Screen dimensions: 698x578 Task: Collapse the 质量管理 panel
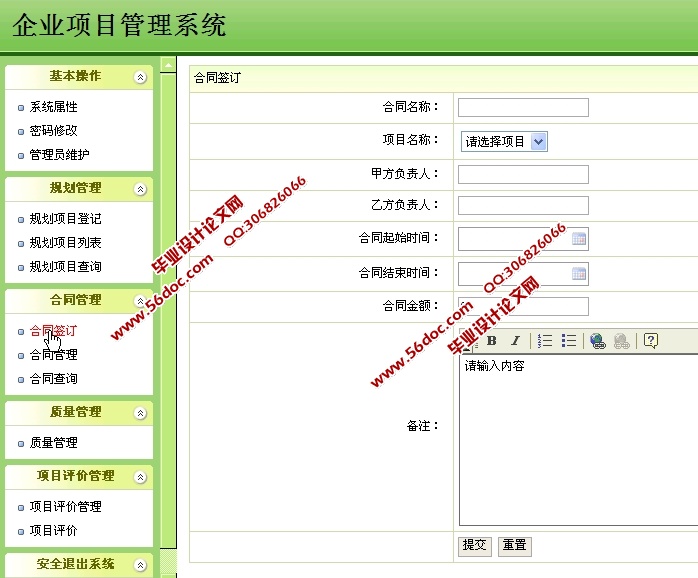point(140,413)
